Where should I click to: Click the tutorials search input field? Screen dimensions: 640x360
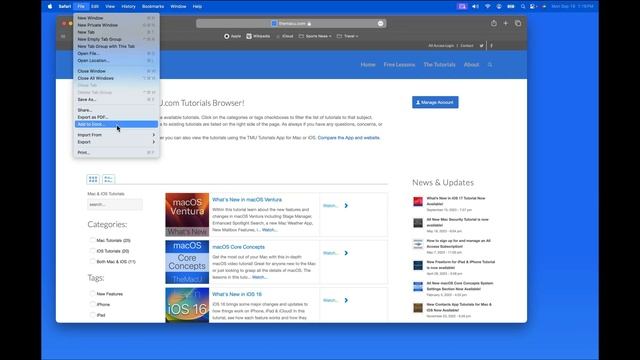point(115,204)
